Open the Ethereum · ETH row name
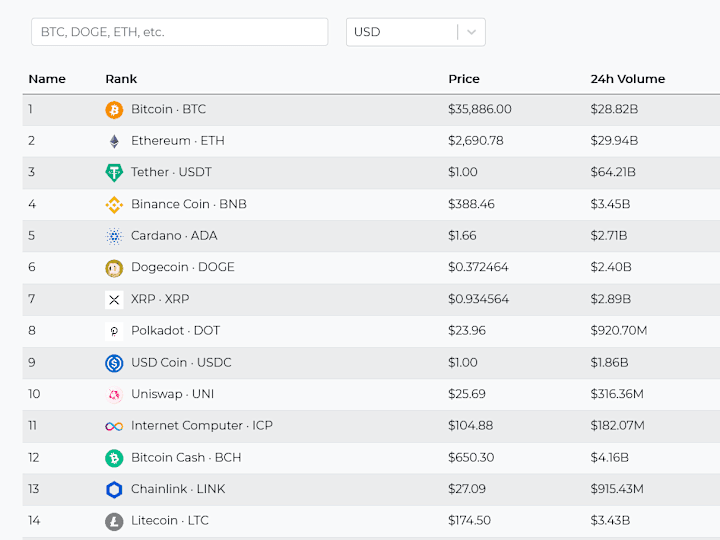 pyautogui.click(x=178, y=141)
